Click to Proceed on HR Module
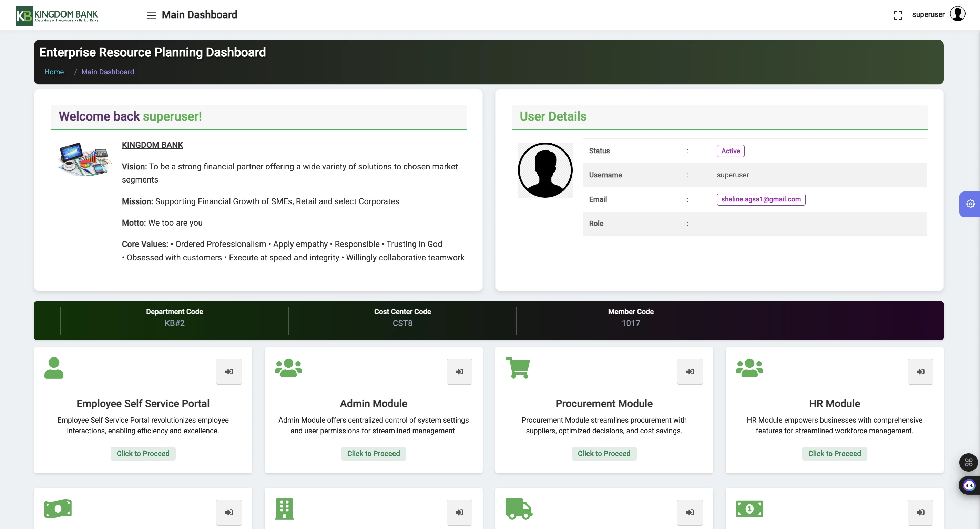980x529 pixels. (834, 453)
